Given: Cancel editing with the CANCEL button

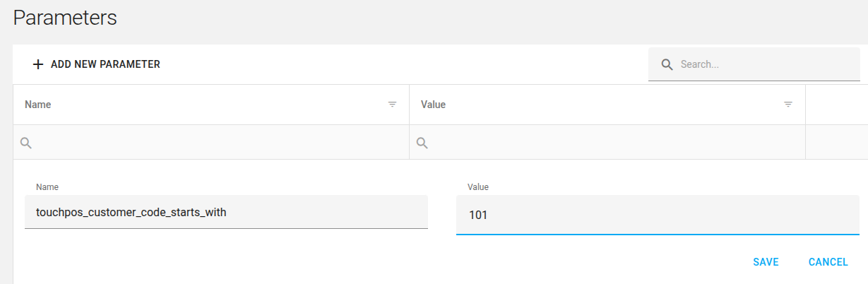Looking at the screenshot, I should point(828,262).
